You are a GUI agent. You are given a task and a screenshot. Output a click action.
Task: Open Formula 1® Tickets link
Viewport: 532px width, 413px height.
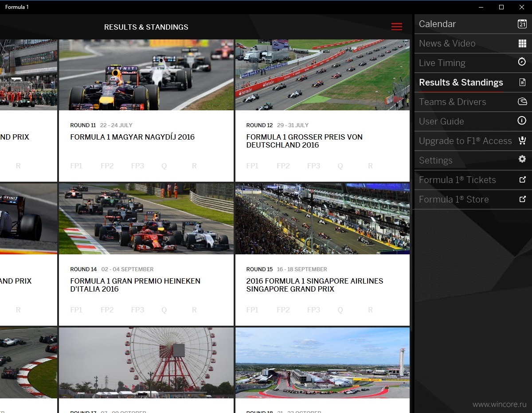(x=473, y=180)
